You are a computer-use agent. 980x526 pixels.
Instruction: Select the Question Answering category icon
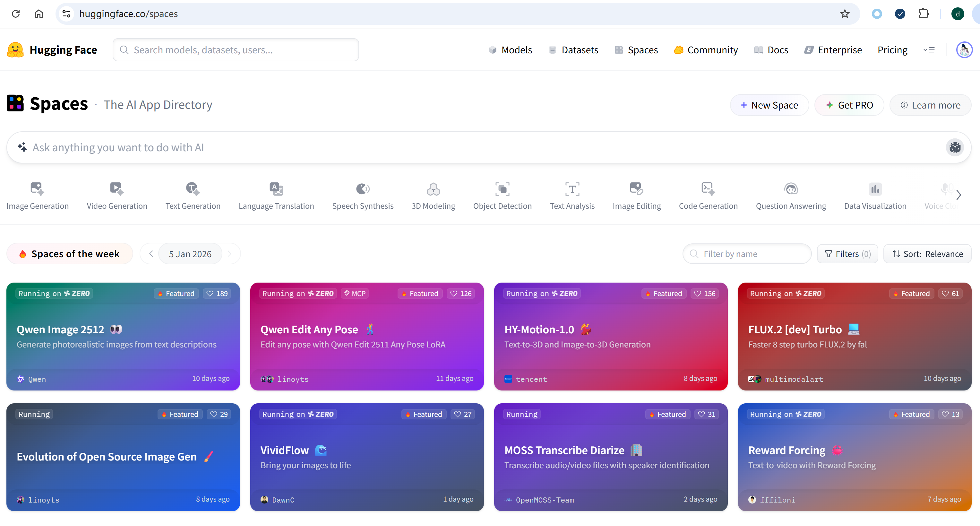[x=791, y=188]
